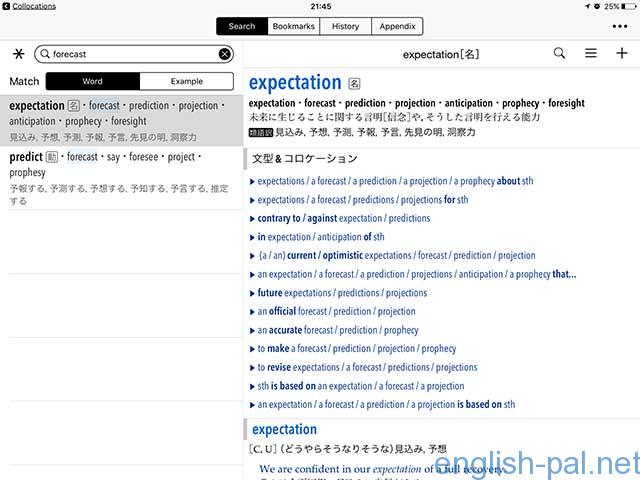Open the list menu icon
The width and height of the screenshot is (640, 480).
591,54
